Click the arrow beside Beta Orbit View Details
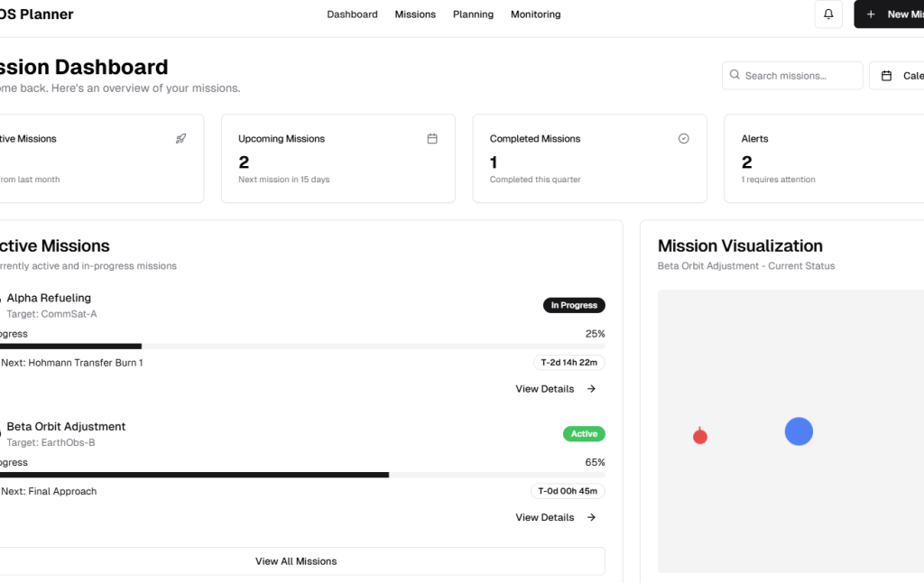Image resolution: width=924 pixels, height=583 pixels. click(x=591, y=517)
